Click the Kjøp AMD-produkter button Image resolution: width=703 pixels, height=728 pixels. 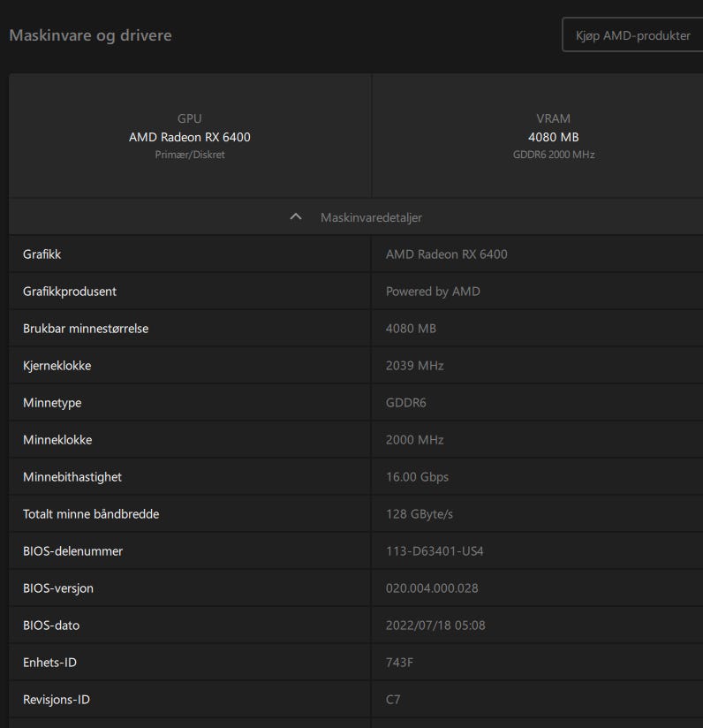click(x=631, y=35)
